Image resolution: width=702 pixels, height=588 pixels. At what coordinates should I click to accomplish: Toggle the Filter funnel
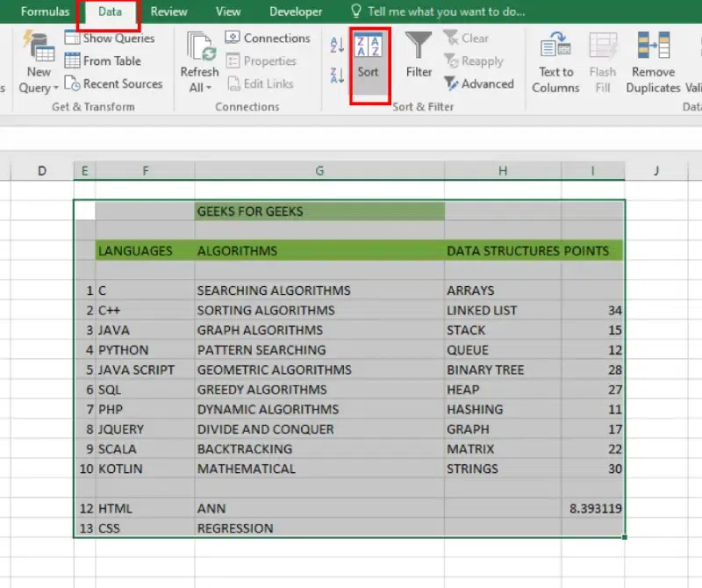point(419,54)
